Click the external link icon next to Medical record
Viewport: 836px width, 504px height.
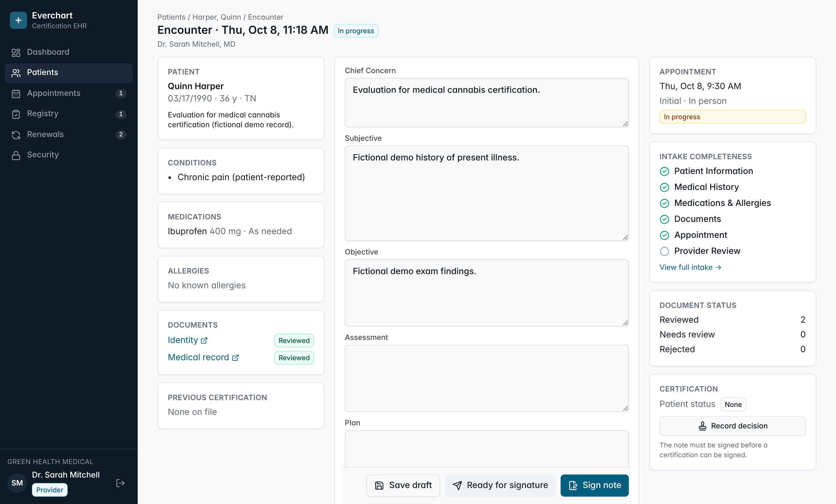[x=235, y=358]
